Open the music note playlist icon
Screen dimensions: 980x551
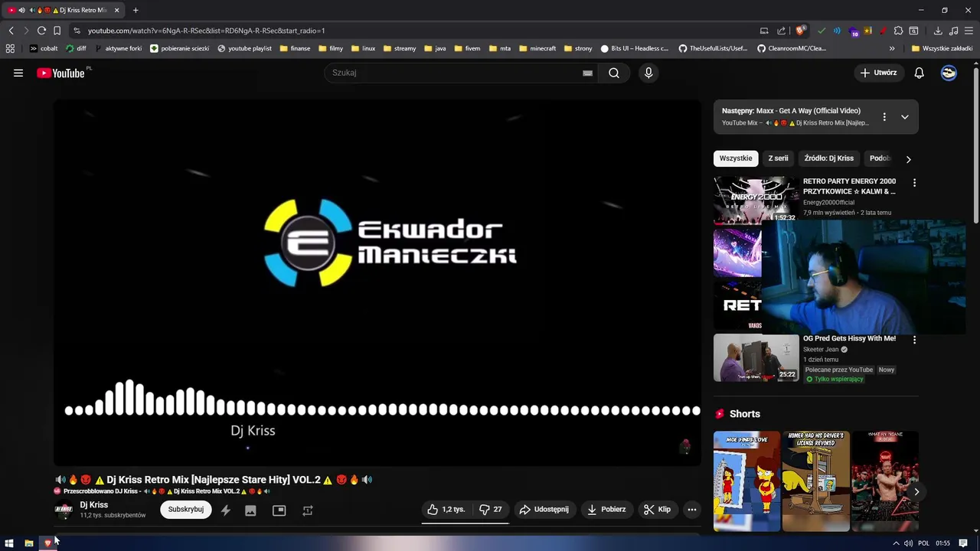pos(953,31)
